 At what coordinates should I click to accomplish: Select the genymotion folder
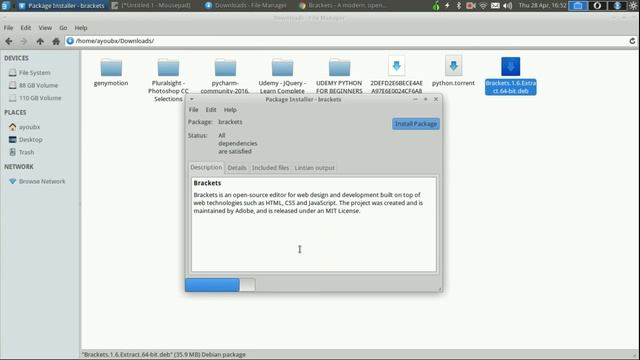tap(111, 73)
